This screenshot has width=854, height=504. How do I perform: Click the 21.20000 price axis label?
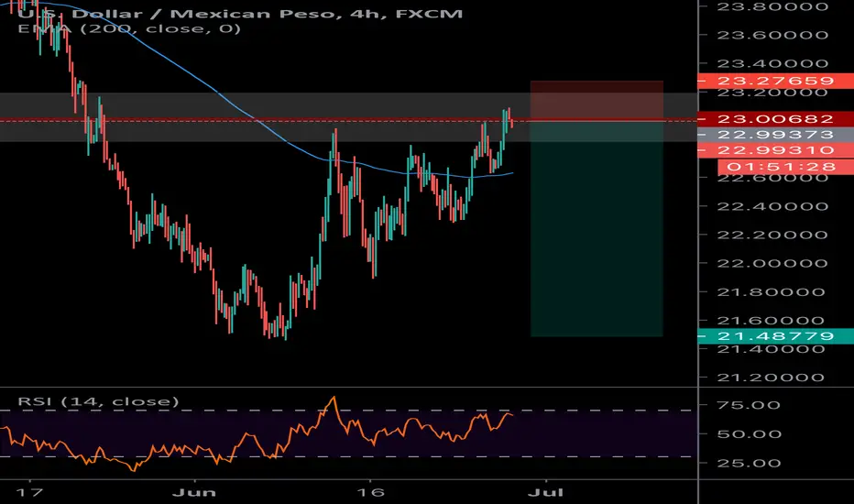click(772, 378)
